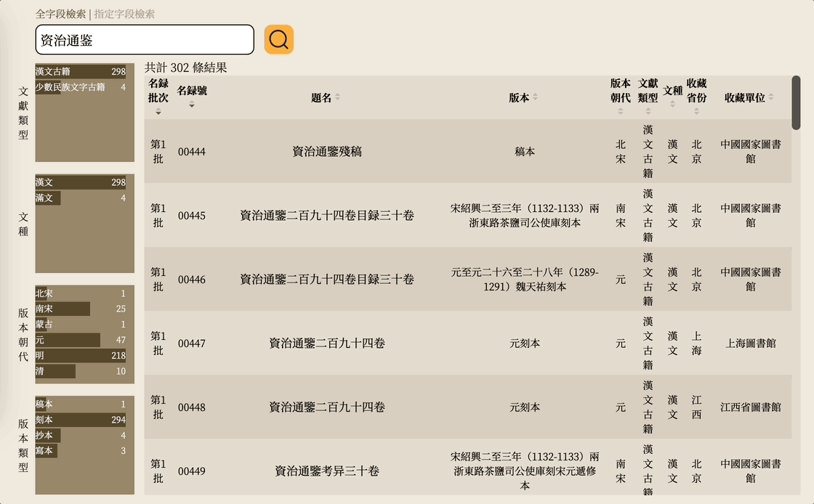
Task: Sort by 名錄批次 column arrows
Action: click(x=158, y=112)
